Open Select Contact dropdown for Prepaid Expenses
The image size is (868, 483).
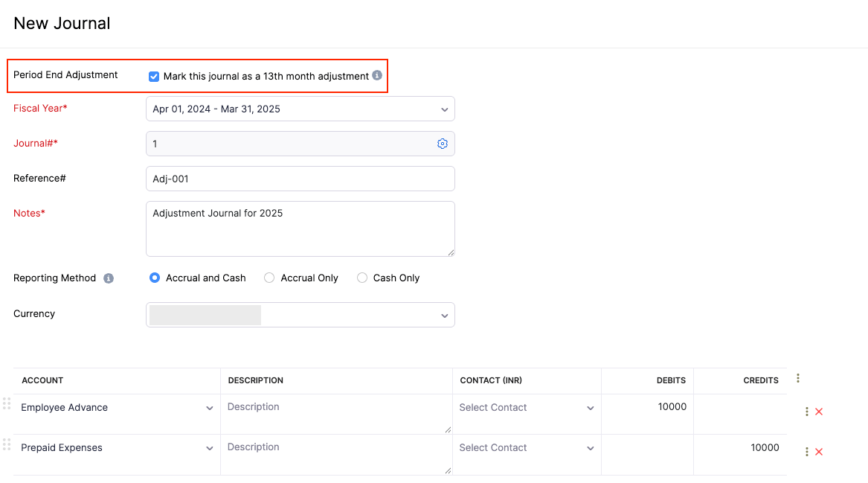[x=527, y=448]
